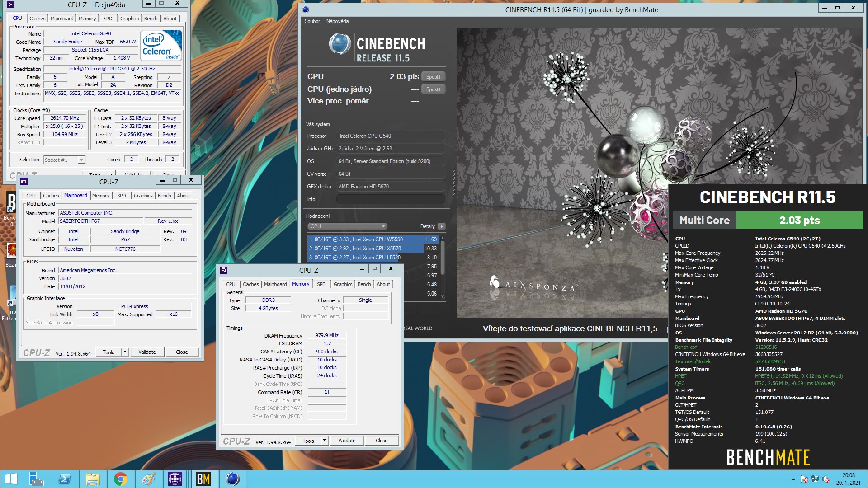This screenshot has height=488, width=868.
Task: Click Validate in Memory CPU-Z window
Action: [x=347, y=441]
